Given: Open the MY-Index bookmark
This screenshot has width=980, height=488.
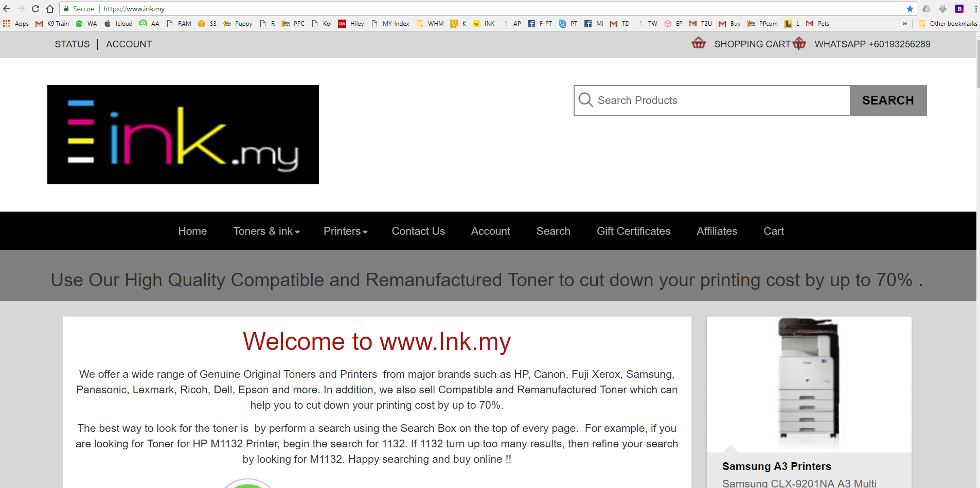Looking at the screenshot, I should tap(390, 24).
